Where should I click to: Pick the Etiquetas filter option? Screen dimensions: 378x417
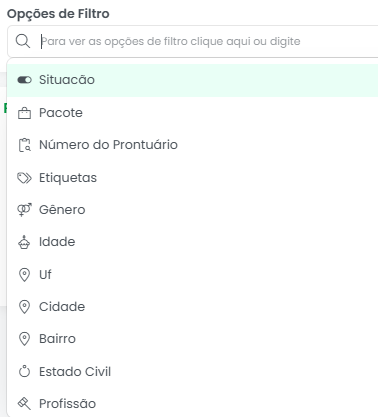193,178
